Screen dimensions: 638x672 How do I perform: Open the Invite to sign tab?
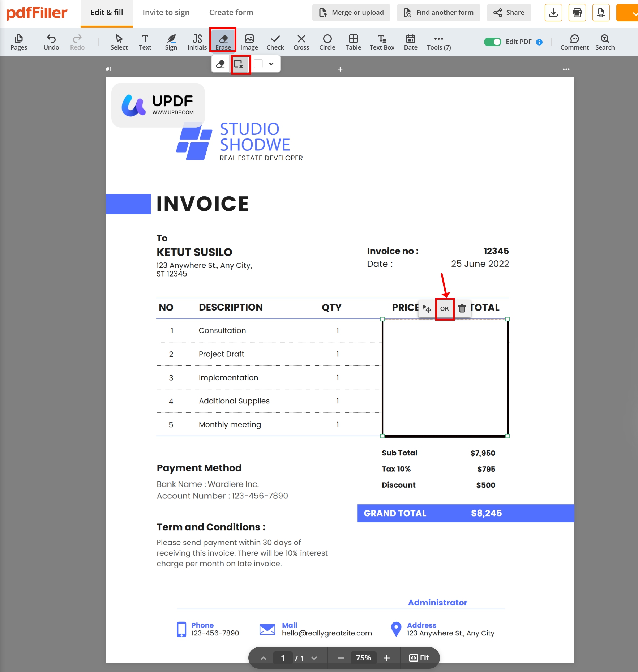click(166, 13)
